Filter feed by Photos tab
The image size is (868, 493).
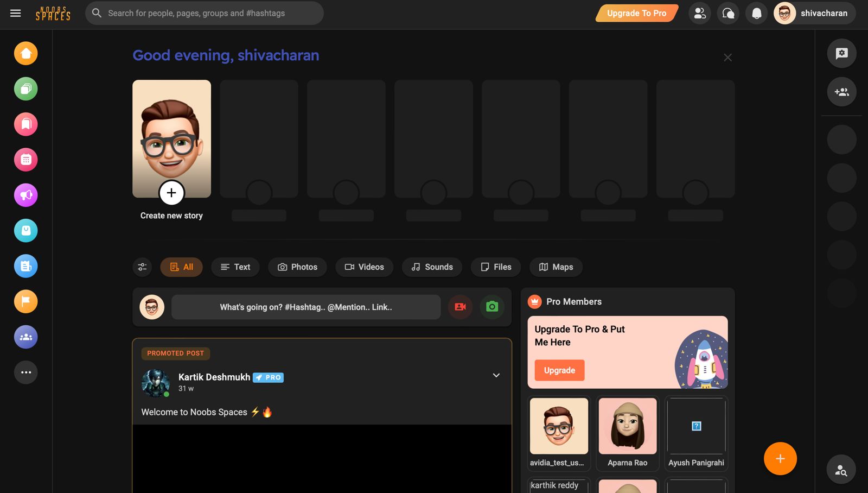(297, 267)
